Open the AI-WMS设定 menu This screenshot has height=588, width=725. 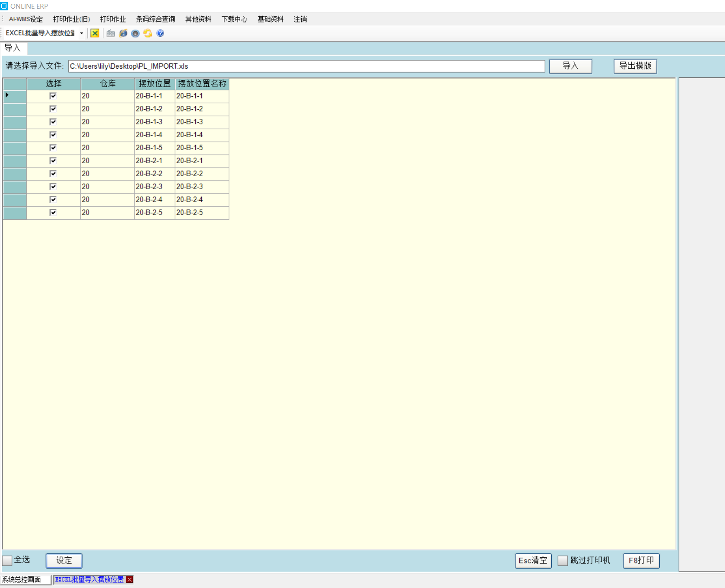tap(26, 19)
